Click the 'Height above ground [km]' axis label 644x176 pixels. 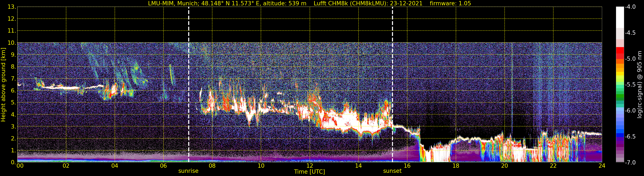3,85
